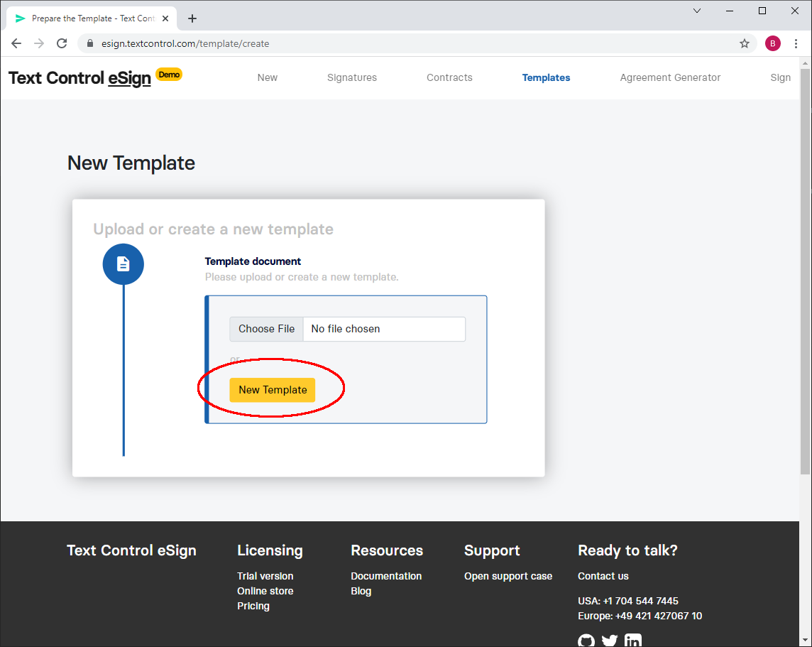
Task: Open Trial version footer link
Action: tap(265, 576)
